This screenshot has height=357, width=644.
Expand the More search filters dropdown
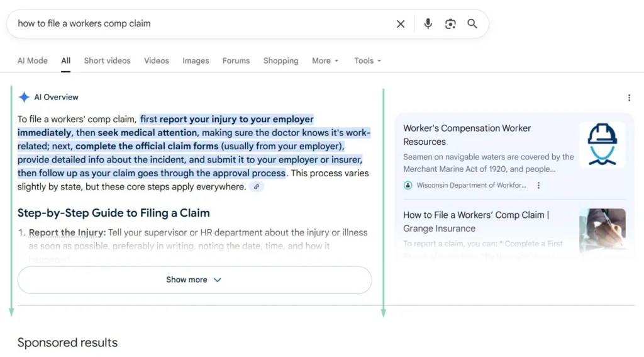point(325,61)
